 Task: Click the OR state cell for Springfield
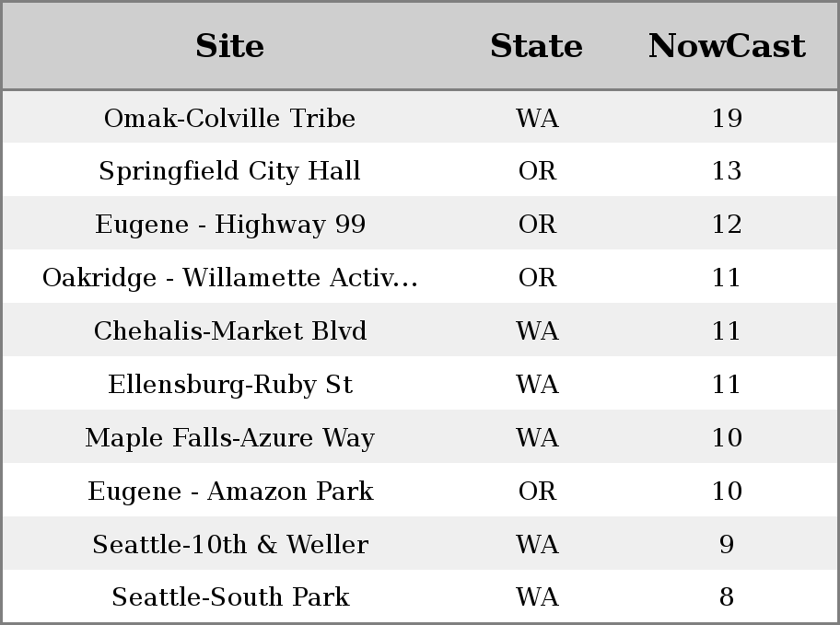536,171
